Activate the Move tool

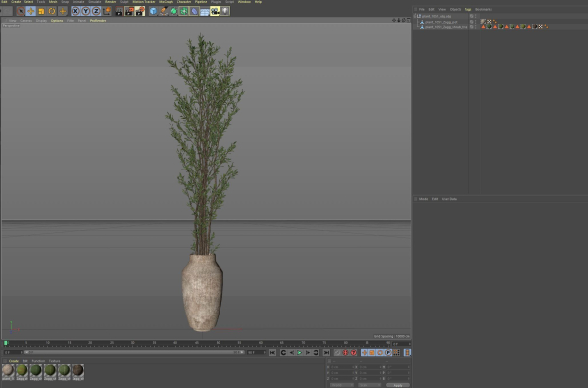click(30, 11)
